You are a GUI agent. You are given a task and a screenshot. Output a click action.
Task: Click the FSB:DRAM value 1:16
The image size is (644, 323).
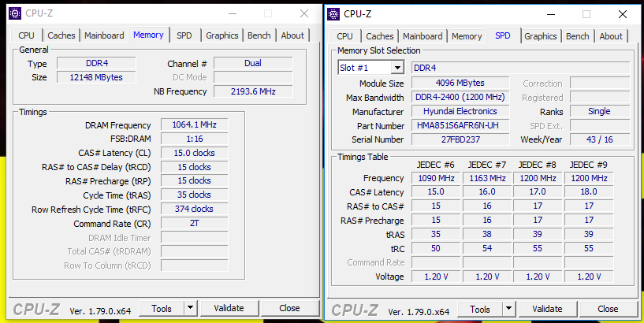coord(194,139)
